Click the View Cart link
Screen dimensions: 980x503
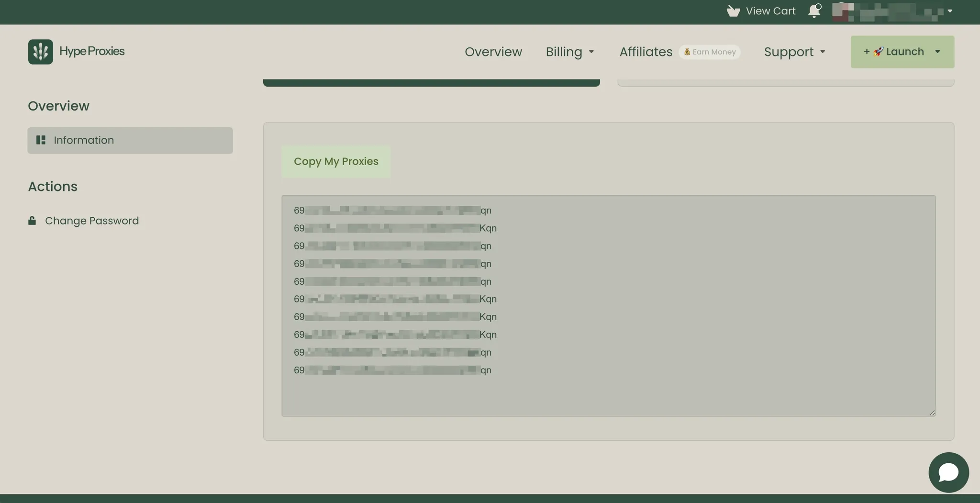770,11
